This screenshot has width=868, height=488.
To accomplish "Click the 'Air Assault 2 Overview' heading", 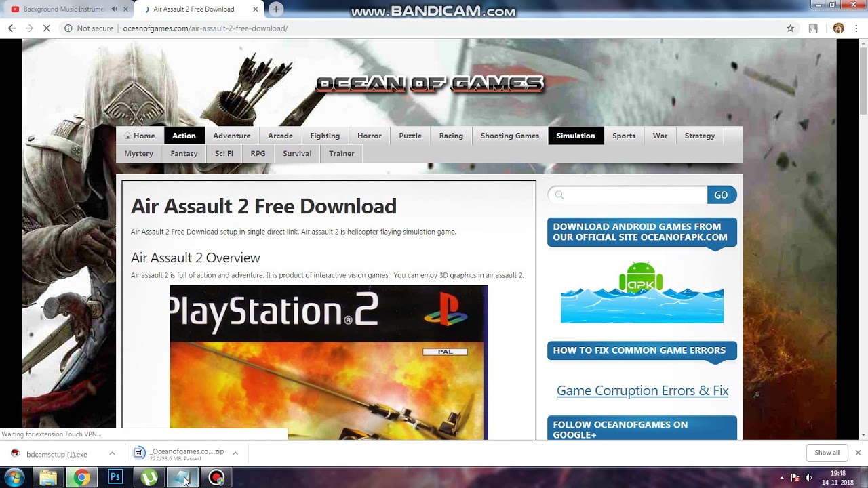I will point(195,258).
